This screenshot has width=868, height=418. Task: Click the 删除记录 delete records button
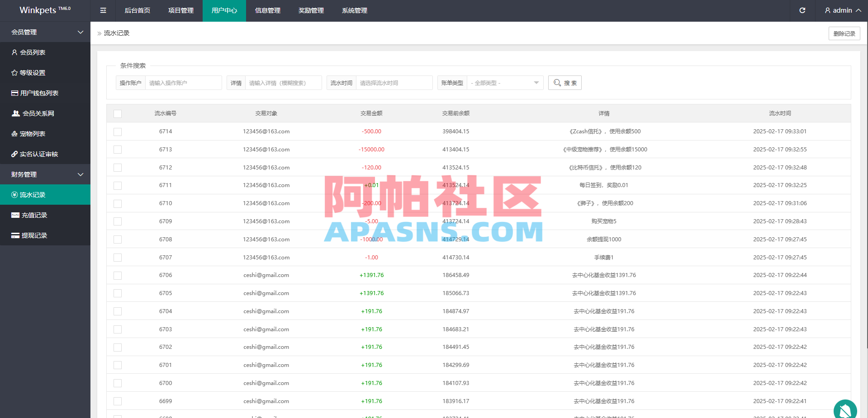(x=844, y=33)
